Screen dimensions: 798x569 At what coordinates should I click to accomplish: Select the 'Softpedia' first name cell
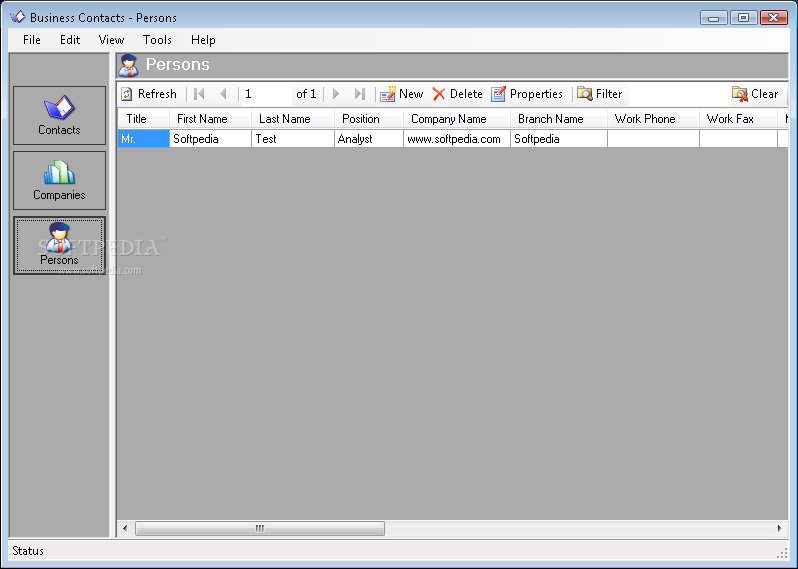(211, 139)
